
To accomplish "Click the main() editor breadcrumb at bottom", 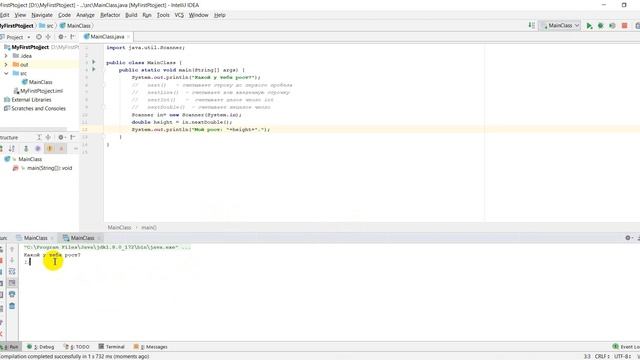I will click(x=149, y=228).
